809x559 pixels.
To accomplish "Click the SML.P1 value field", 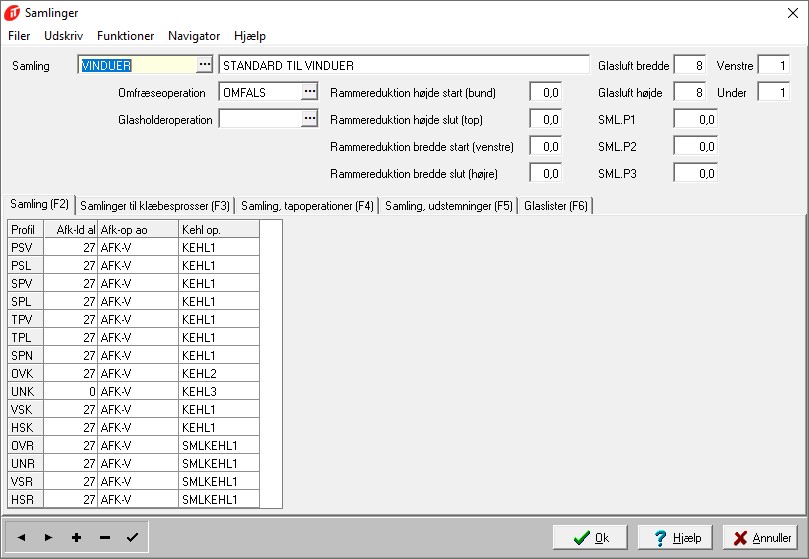I will tap(695, 119).
